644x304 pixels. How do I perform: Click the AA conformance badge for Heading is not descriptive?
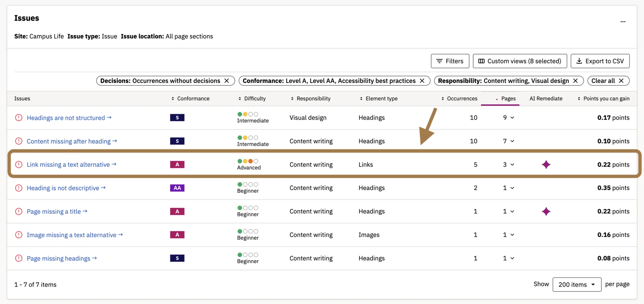tap(177, 188)
